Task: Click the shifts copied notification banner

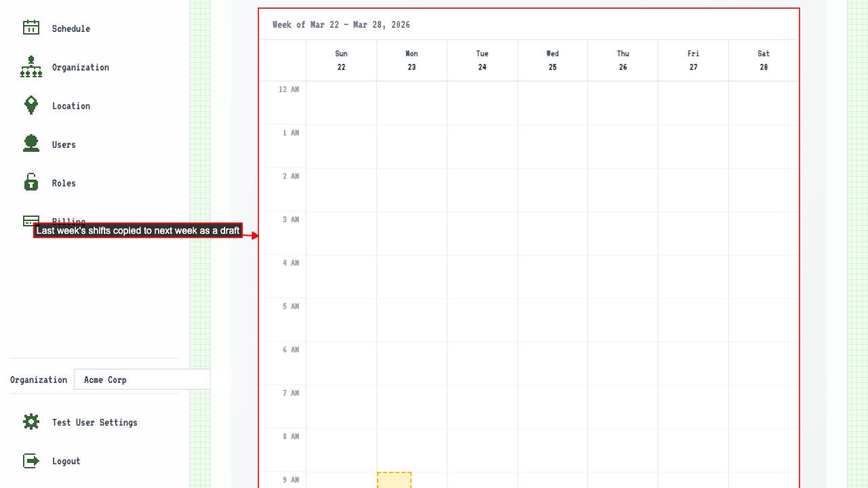Action: pyautogui.click(x=138, y=230)
